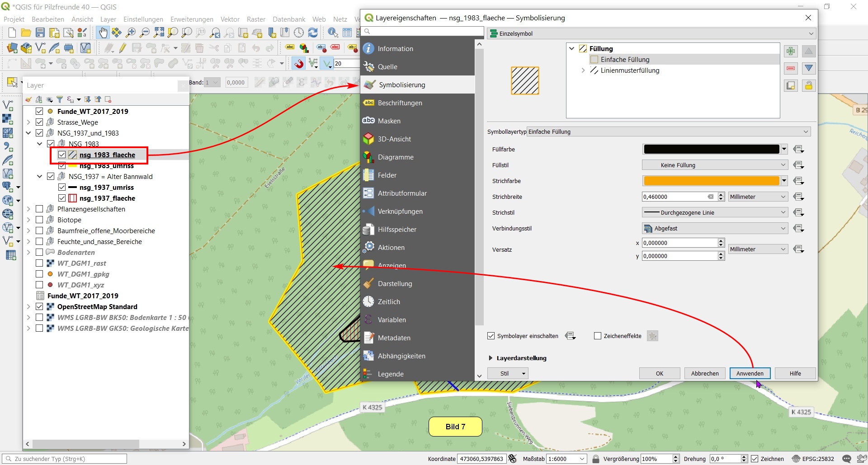
Task: Open the Beschriftungen tab
Action: point(400,103)
